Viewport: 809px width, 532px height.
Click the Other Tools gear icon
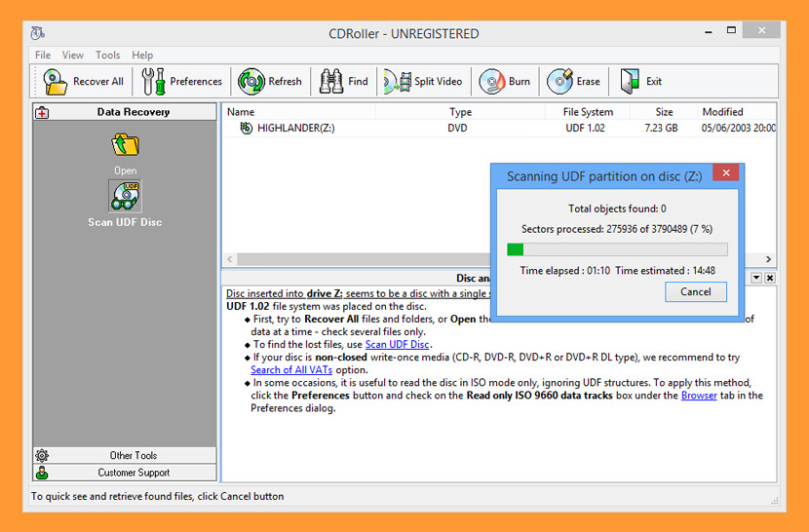pyautogui.click(x=42, y=455)
